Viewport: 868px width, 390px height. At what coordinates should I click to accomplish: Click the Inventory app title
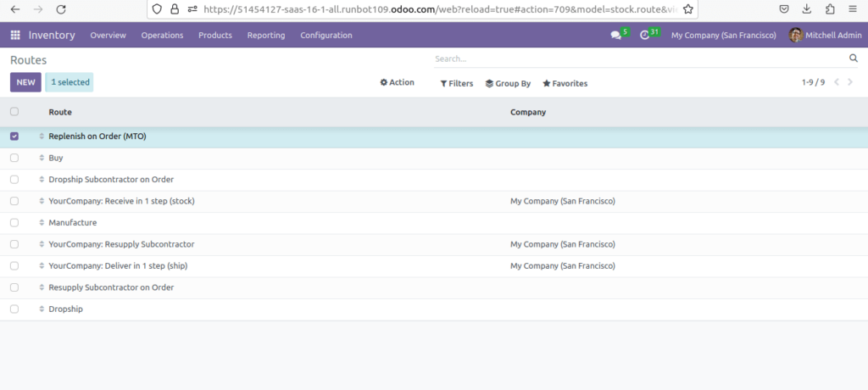(52, 35)
